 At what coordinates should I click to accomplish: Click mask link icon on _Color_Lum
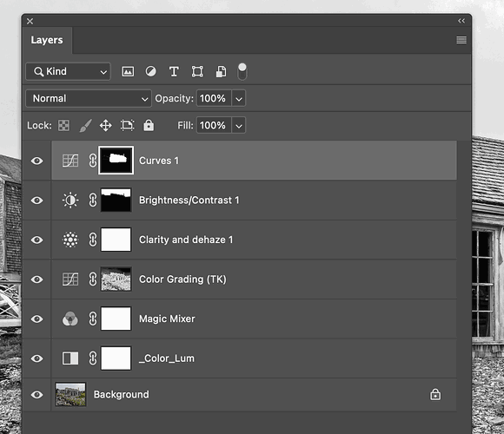coord(93,358)
